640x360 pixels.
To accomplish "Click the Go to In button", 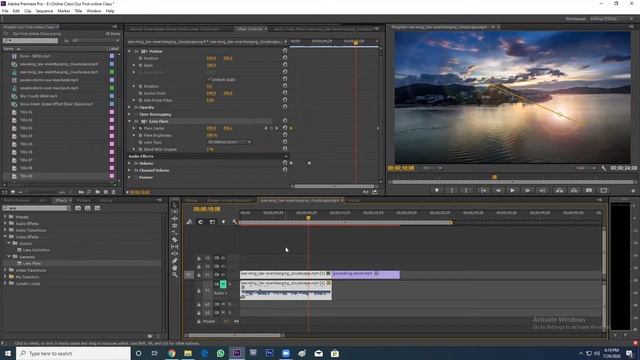I will click(x=484, y=190).
